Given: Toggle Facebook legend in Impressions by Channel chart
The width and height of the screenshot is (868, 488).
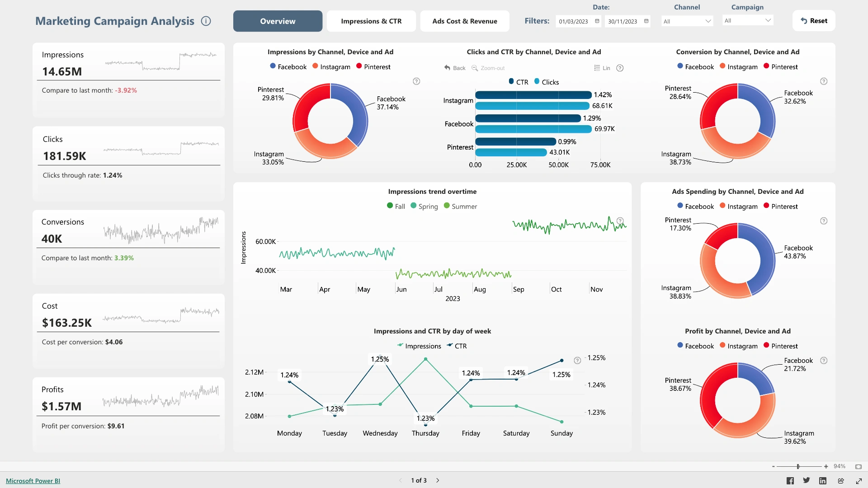Looking at the screenshot, I should 288,67.
